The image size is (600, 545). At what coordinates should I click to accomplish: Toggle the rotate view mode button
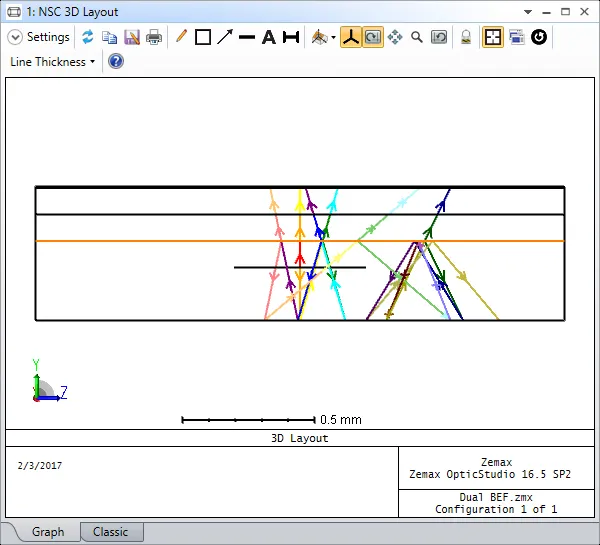pyautogui.click(x=372, y=37)
